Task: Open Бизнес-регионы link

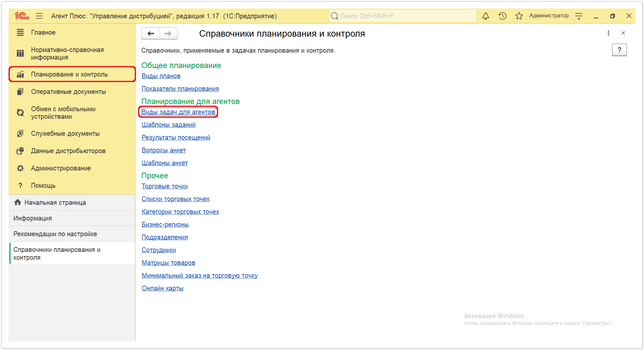Action: [165, 224]
